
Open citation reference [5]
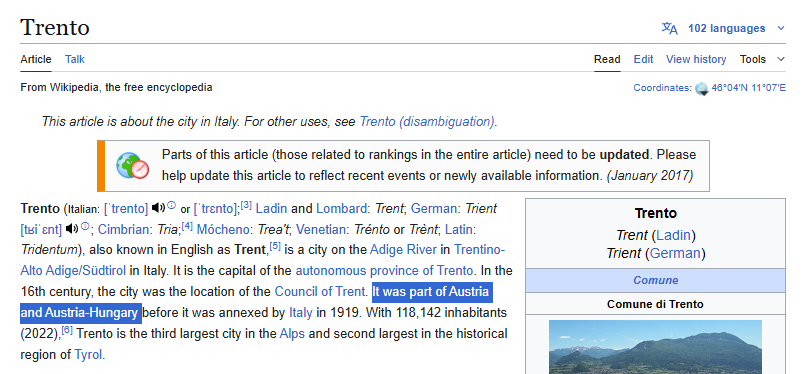point(275,247)
